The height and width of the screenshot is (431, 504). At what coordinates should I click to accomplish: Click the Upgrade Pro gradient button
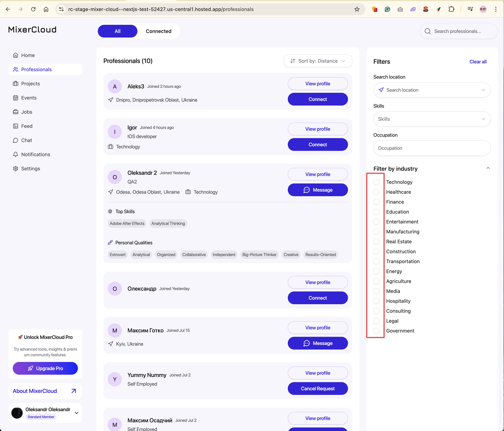coord(45,368)
